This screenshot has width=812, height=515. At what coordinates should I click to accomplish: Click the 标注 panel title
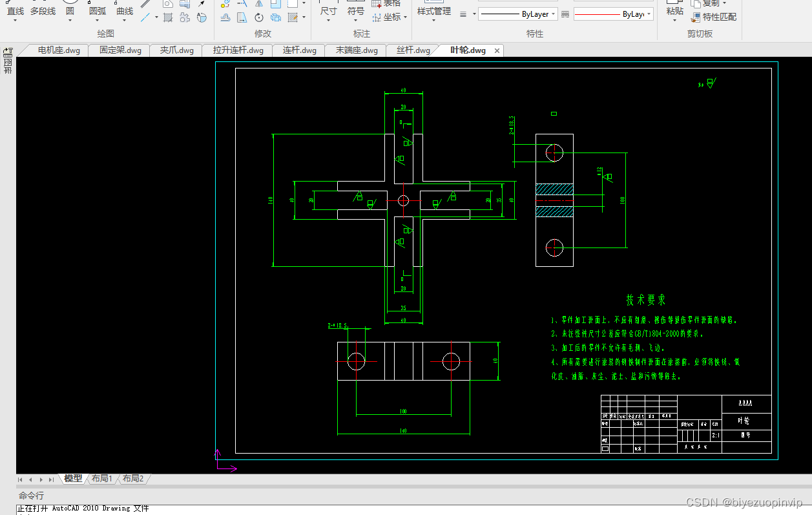pyautogui.click(x=362, y=34)
